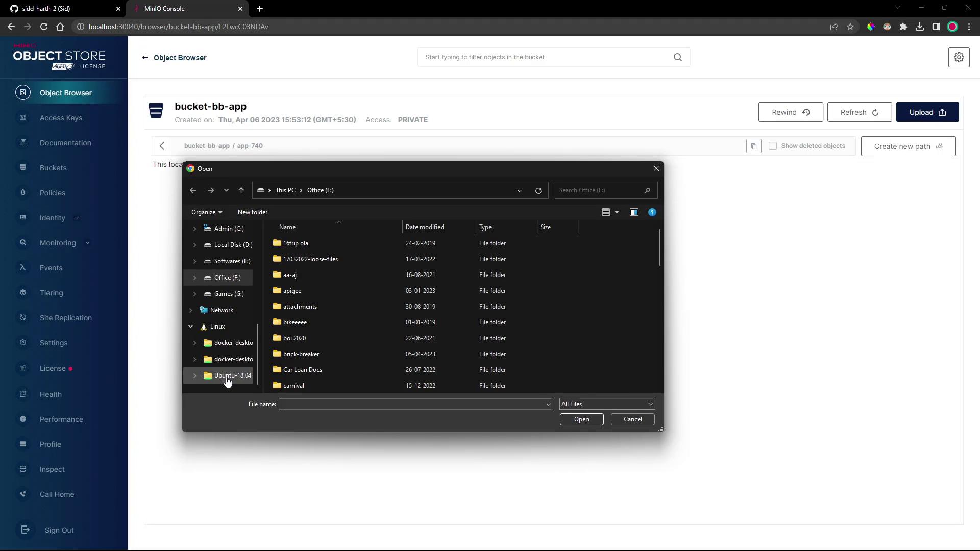Click the settings gear icon top right
This screenshot has width=980, height=551.
pyautogui.click(x=959, y=57)
